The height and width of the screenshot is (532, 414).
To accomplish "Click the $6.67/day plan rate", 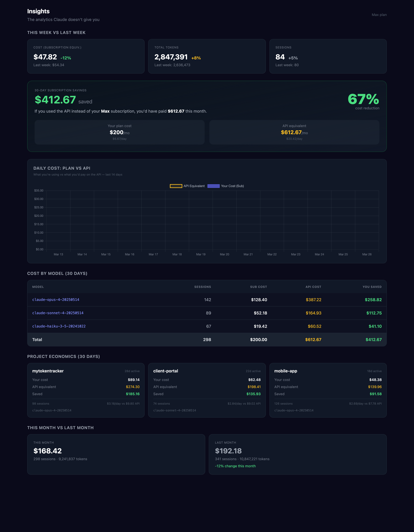I will [x=119, y=139].
